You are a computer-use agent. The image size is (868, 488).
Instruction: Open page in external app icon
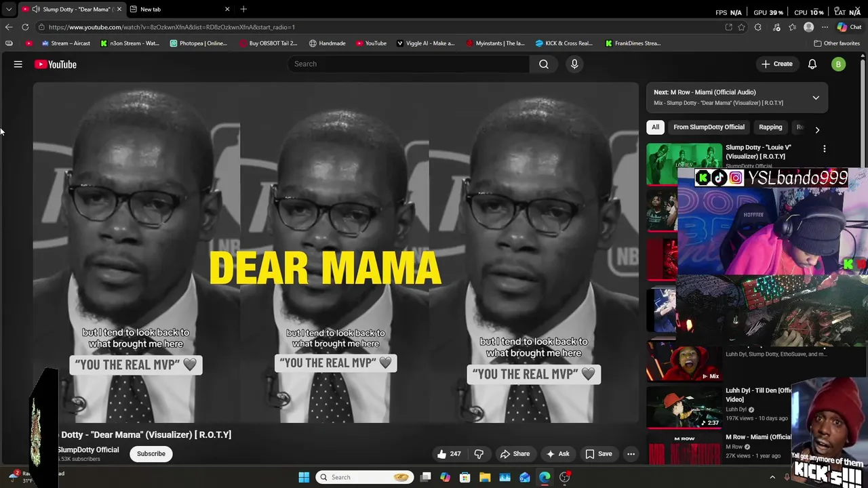point(728,27)
